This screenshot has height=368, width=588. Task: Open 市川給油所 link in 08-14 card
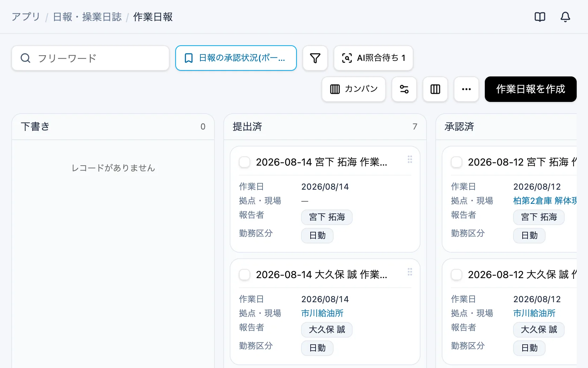(x=322, y=313)
